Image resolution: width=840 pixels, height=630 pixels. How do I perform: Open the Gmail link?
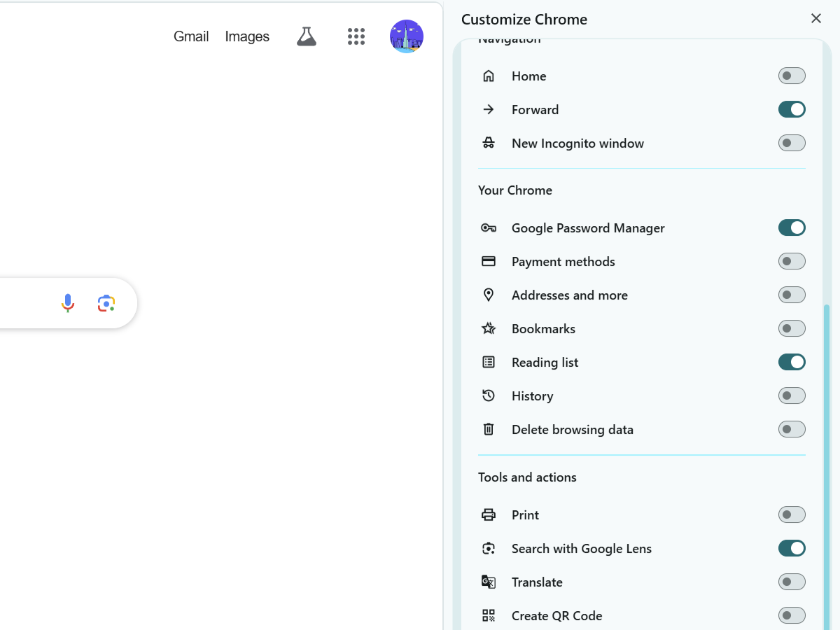click(x=191, y=36)
